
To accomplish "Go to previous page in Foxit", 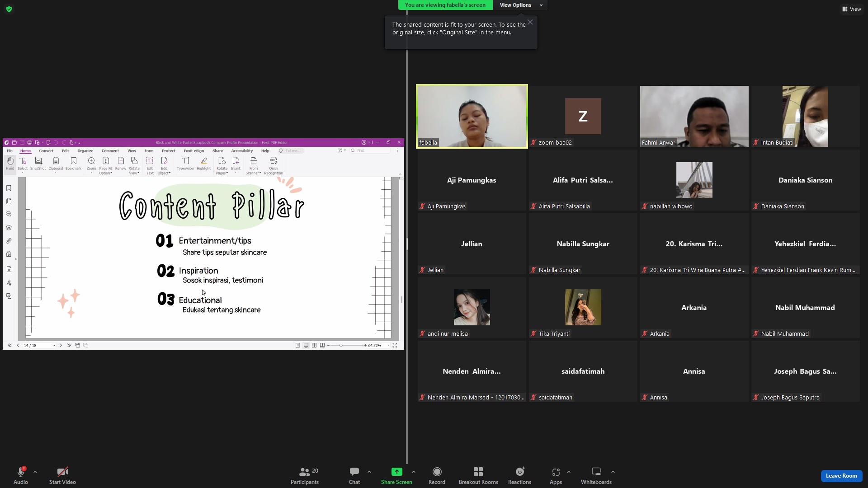I will [18, 345].
